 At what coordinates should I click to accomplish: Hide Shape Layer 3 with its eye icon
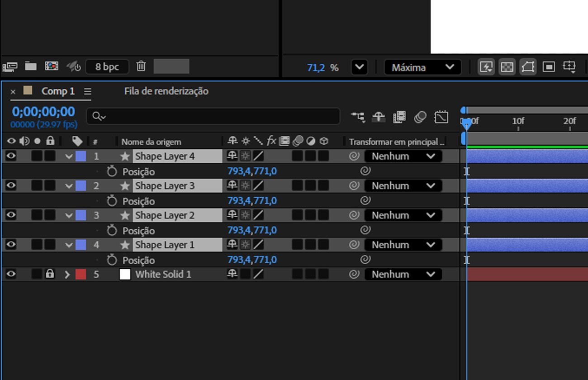click(11, 186)
